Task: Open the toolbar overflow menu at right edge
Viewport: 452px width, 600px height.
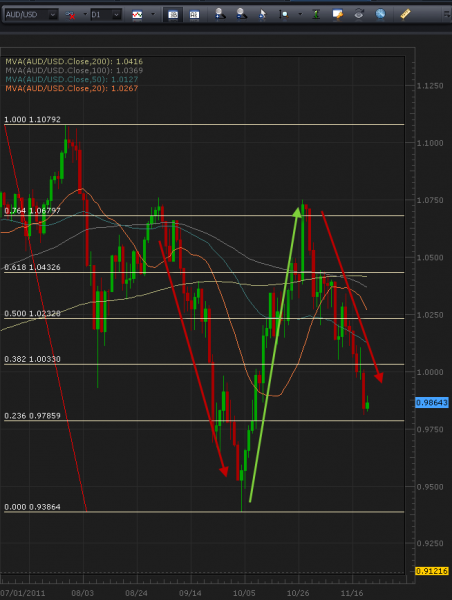Action: pos(447,15)
